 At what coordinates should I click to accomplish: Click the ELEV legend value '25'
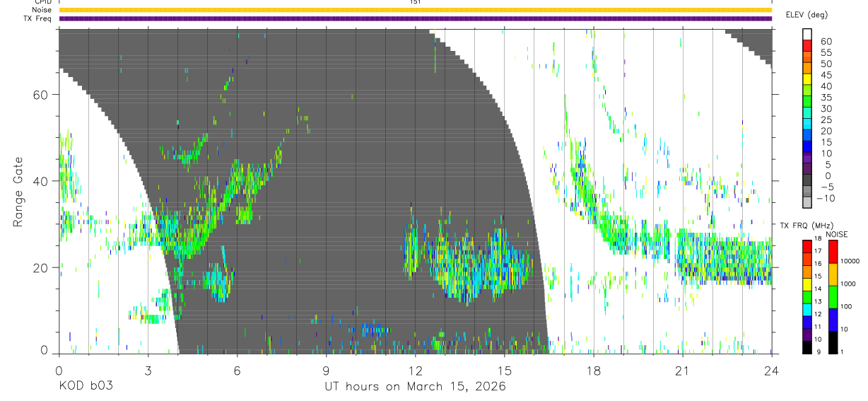tap(827, 120)
